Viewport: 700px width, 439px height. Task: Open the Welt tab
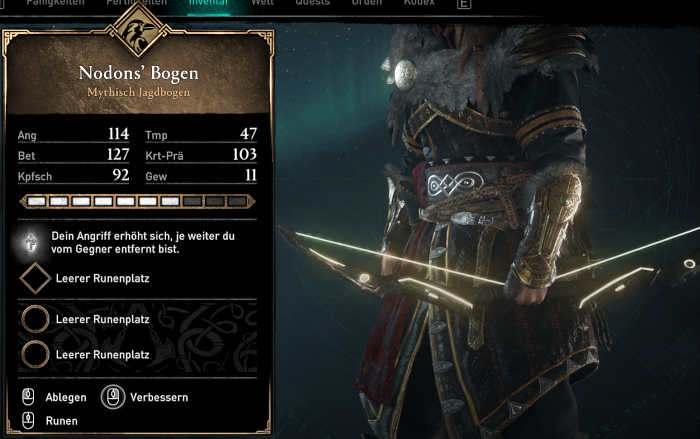[x=262, y=3]
